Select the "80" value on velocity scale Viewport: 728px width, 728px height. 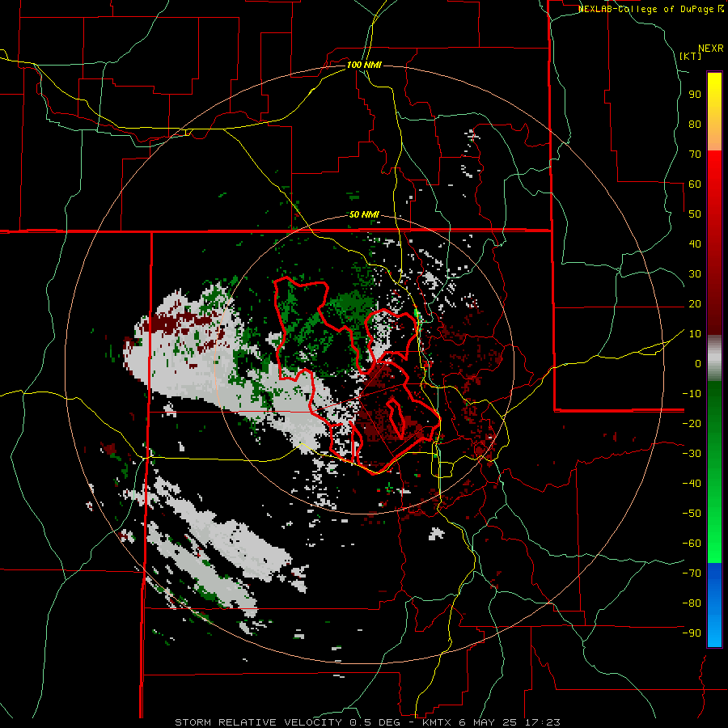(x=695, y=124)
